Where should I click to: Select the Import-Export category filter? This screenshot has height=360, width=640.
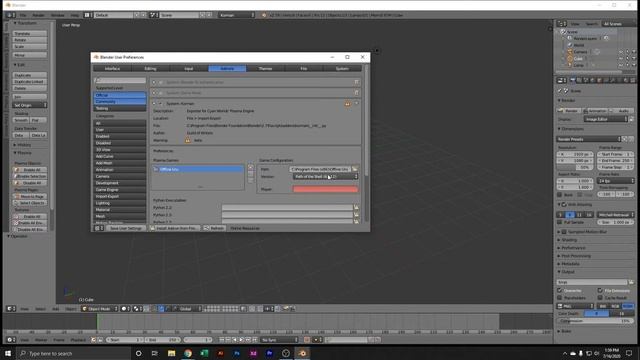(120, 196)
